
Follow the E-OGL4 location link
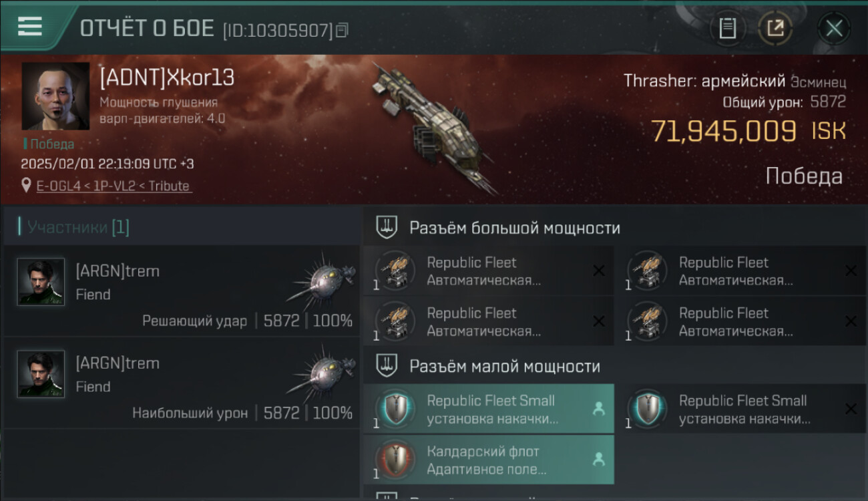pos(114,186)
